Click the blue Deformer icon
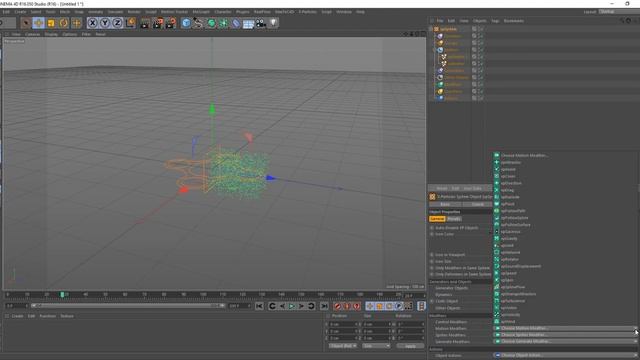 (236, 23)
